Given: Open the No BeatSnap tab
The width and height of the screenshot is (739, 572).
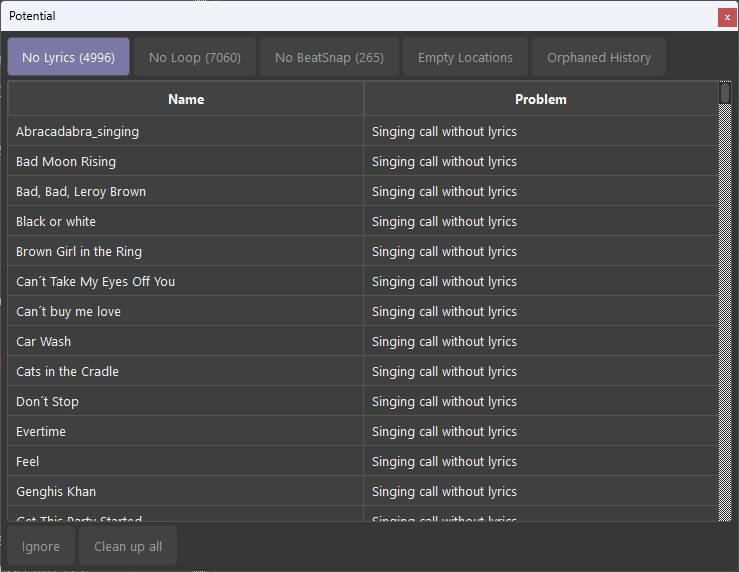Looking at the screenshot, I should coord(329,57).
